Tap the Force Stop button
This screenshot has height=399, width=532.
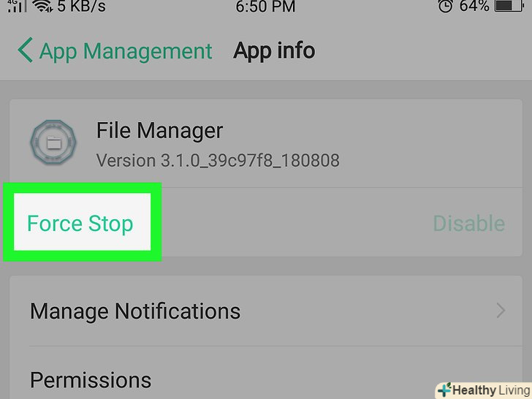pyautogui.click(x=82, y=222)
